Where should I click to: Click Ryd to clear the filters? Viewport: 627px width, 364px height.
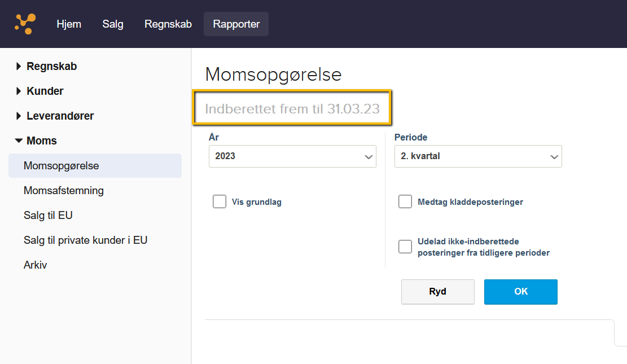pyautogui.click(x=437, y=292)
